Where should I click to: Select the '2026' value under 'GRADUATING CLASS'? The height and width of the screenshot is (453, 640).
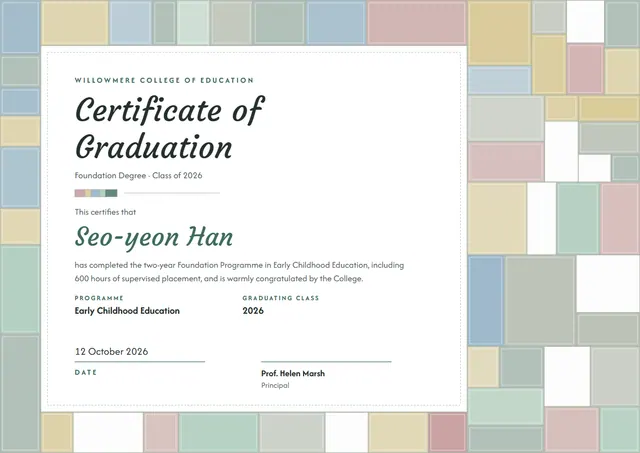tap(253, 311)
